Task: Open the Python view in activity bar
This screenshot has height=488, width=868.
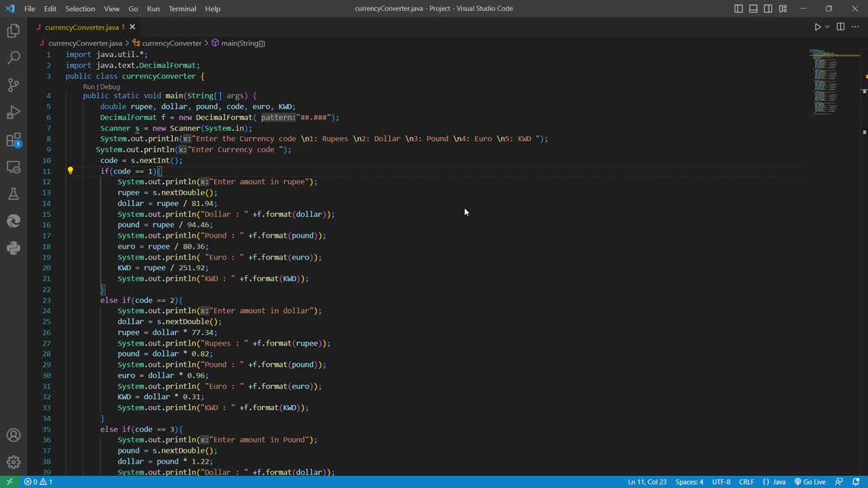Action: pyautogui.click(x=14, y=248)
